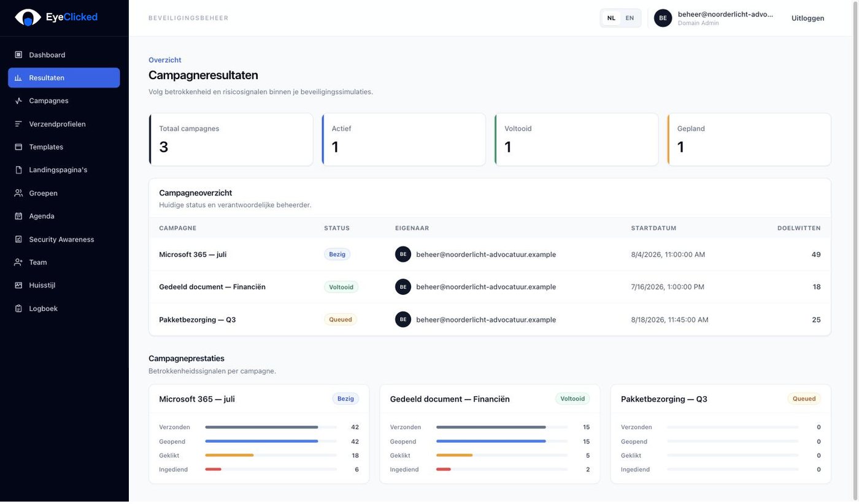Screen dimensions: 859x504
Task: Click the Huisstijl image icon
Action: 18,285
